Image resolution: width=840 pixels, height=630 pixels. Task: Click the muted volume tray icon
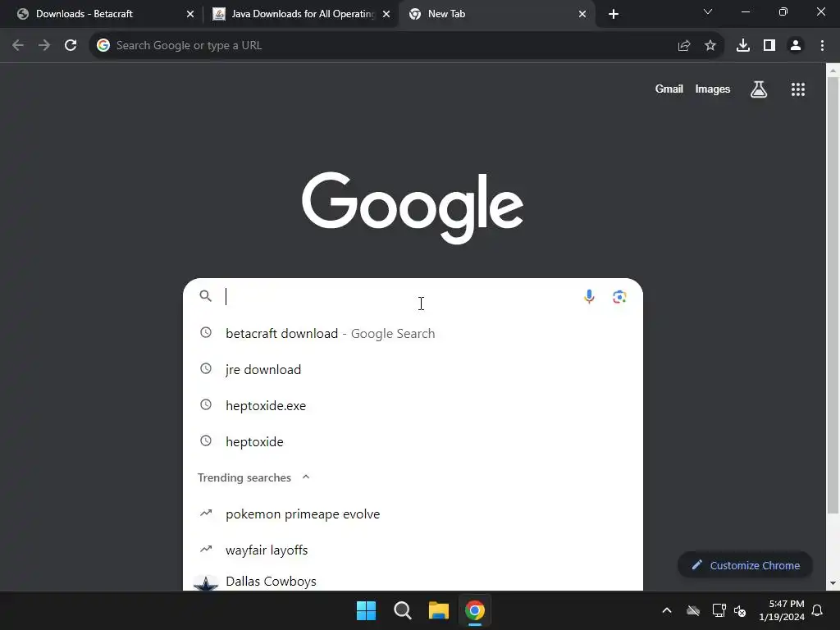(740, 610)
